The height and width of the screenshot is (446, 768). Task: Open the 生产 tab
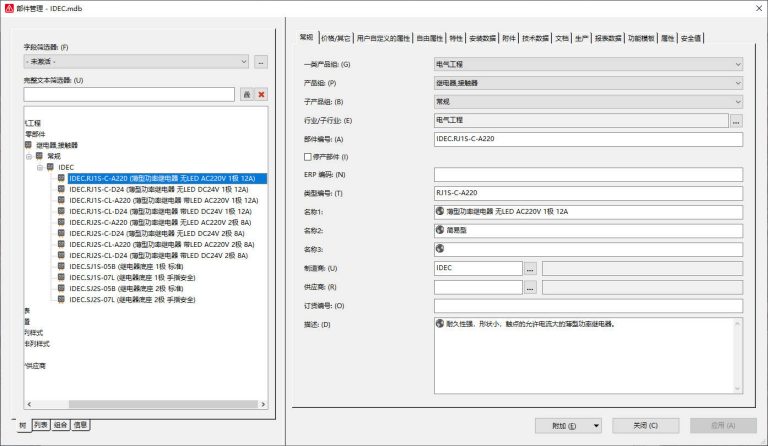(581, 38)
